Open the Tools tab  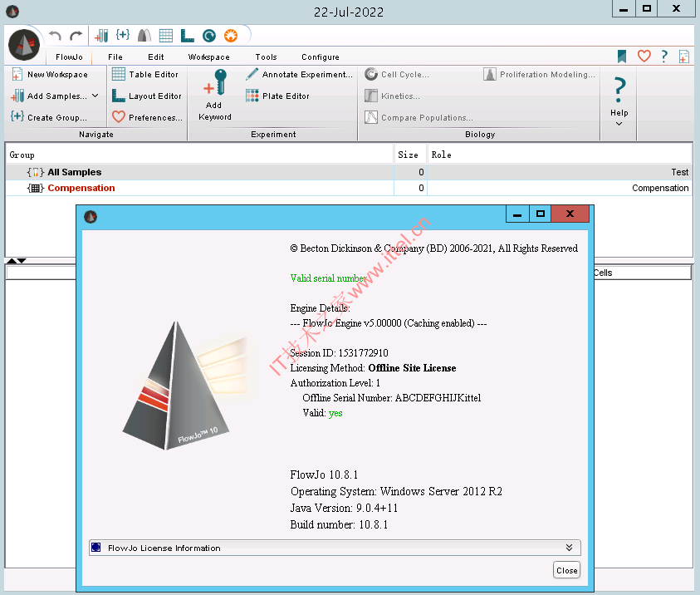click(x=266, y=57)
